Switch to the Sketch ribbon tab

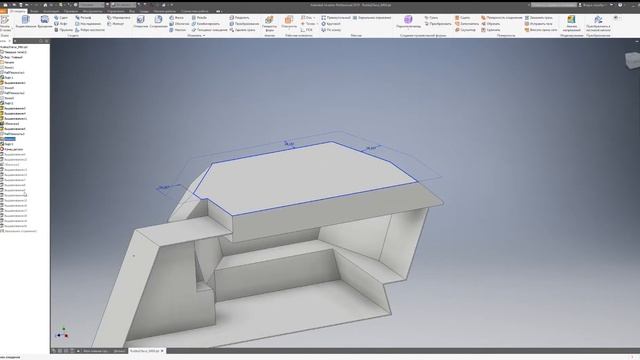[x=34, y=11]
